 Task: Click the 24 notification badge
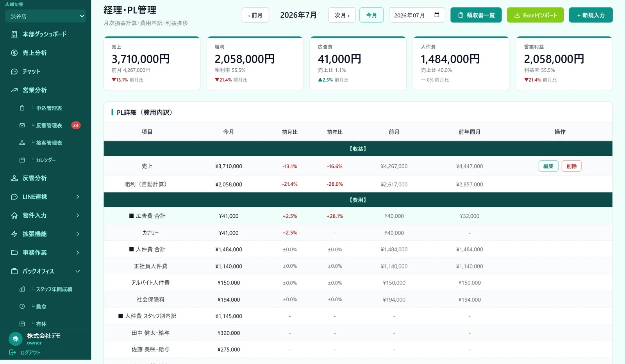(x=76, y=125)
